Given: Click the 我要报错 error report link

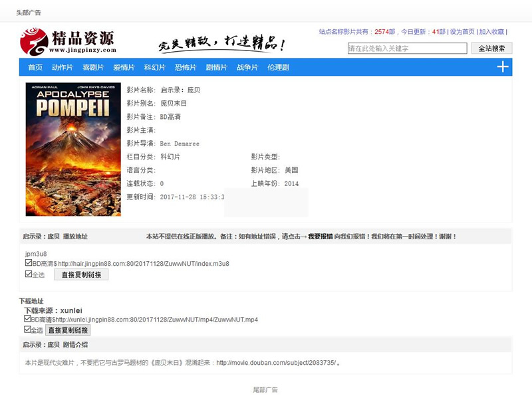Looking at the screenshot, I should click(321, 237).
